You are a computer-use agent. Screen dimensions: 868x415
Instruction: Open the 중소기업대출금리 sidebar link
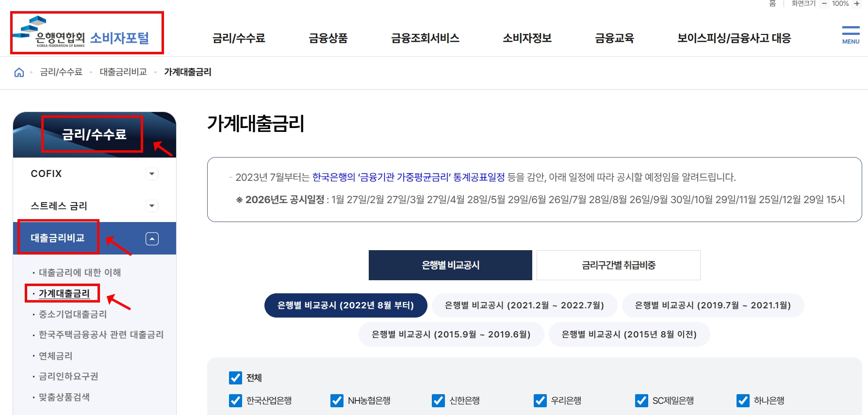73,314
